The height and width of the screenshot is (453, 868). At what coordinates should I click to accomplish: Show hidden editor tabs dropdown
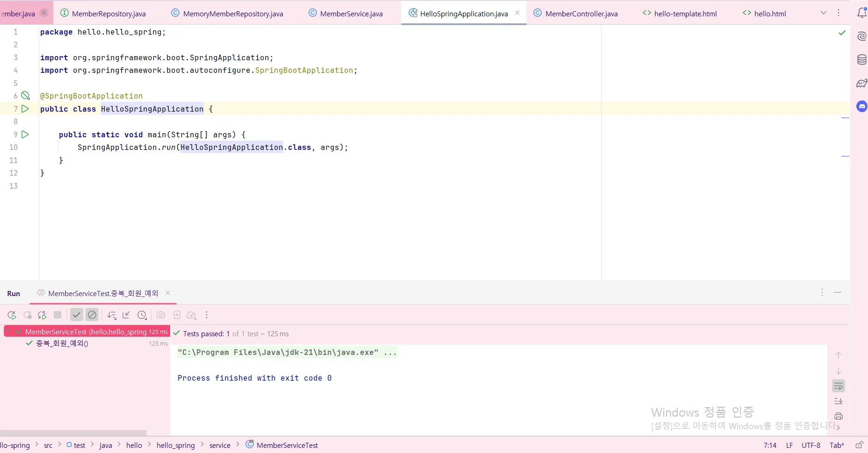click(x=824, y=13)
